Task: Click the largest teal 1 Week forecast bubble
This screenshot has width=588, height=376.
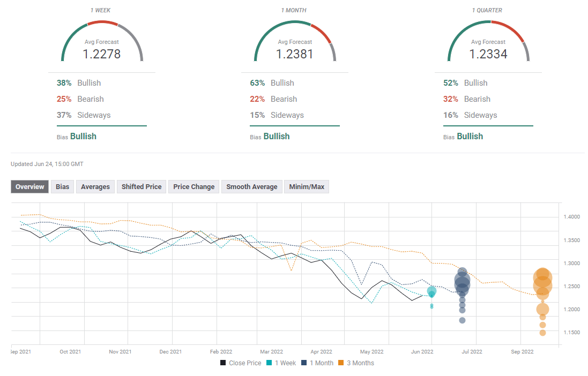Action: pos(431,292)
